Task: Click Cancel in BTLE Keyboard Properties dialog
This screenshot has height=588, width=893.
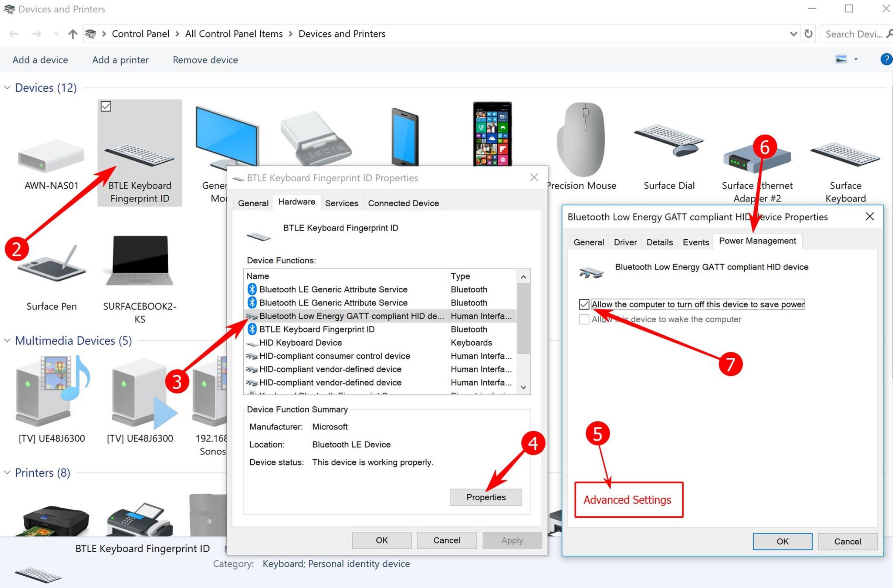Action: [x=447, y=540]
